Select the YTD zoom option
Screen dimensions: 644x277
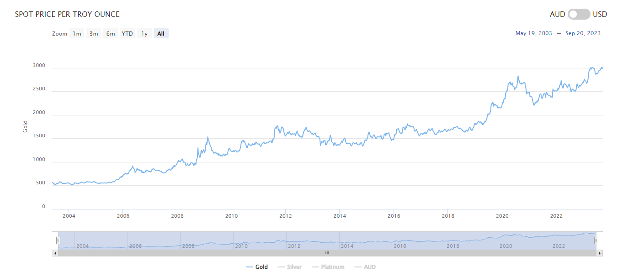127,33
